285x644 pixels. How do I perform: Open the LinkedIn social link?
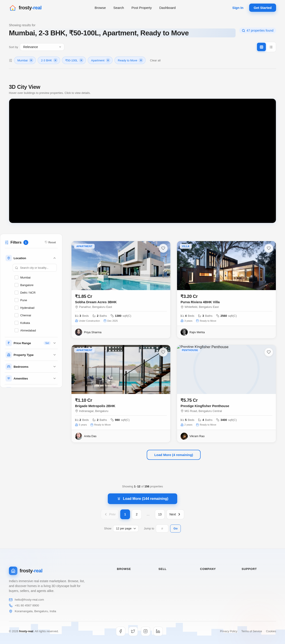tap(158, 631)
